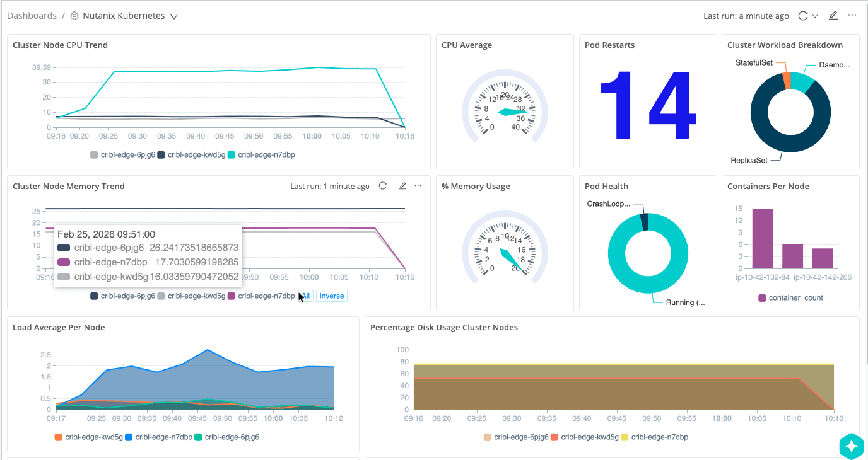Open the dashboard edit pencil icon
868x460 pixels.
833,16
